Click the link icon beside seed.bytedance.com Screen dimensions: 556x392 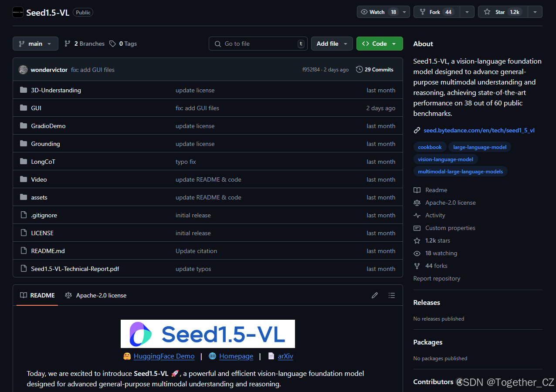[x=417, y=130]
